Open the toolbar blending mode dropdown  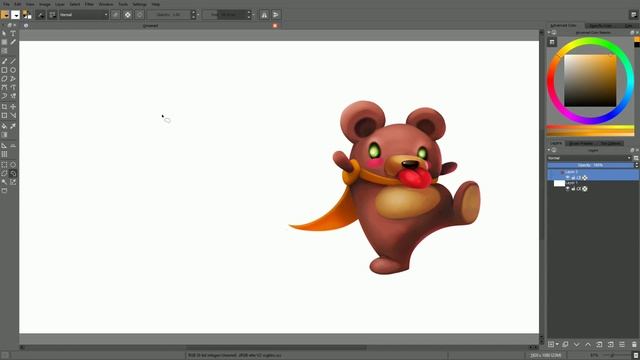click(84, 15)
